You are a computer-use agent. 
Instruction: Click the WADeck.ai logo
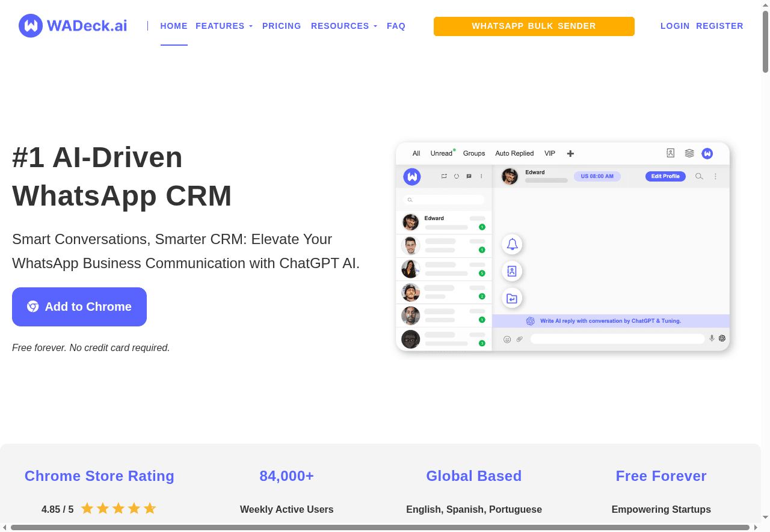[73, 26]
